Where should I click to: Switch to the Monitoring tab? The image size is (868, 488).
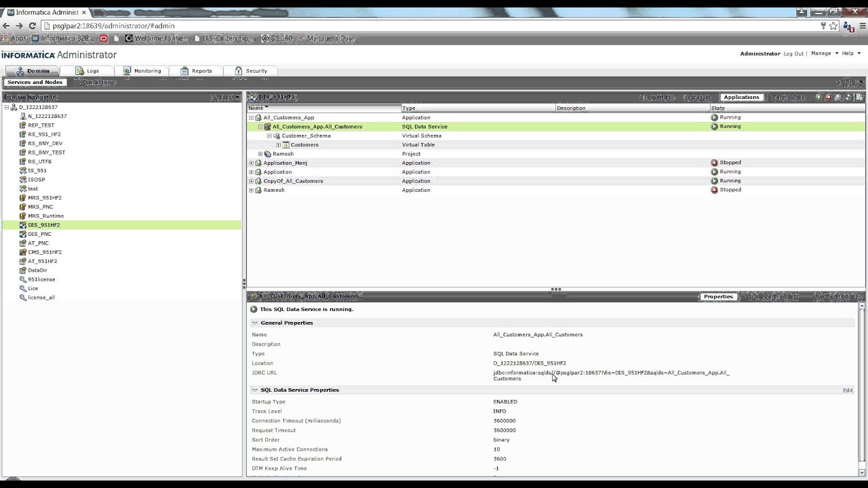[x=142, y=70]
